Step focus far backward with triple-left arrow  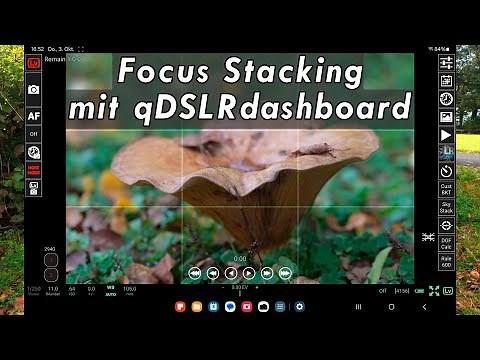(x=195, y=273)
